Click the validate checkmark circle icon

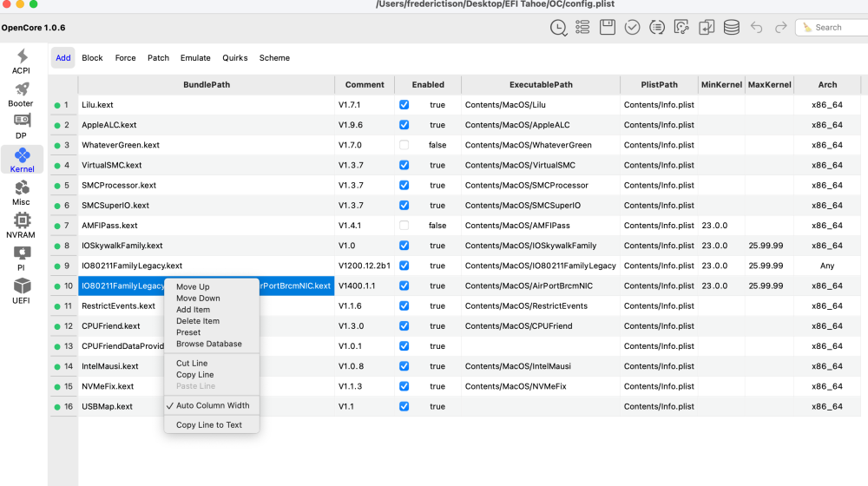pyautogui.click(x=632, y=27)
